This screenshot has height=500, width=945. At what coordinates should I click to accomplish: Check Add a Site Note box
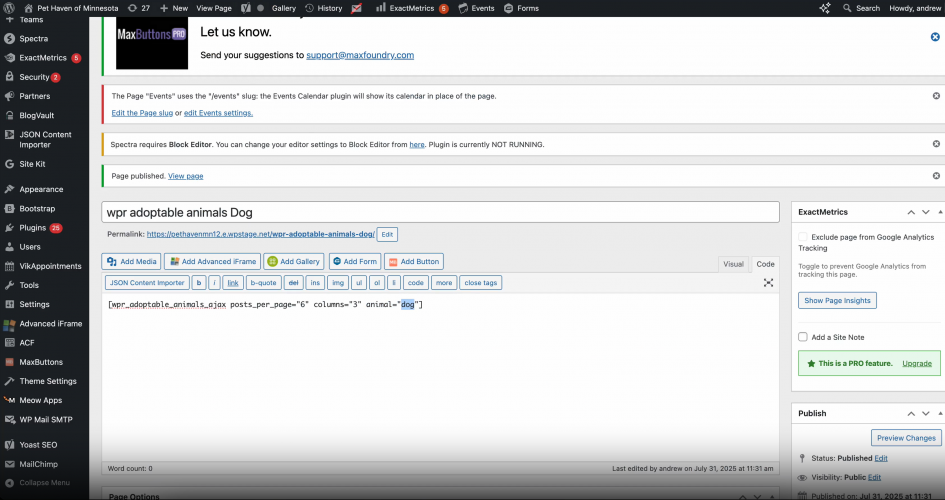[x=803, y=337]
